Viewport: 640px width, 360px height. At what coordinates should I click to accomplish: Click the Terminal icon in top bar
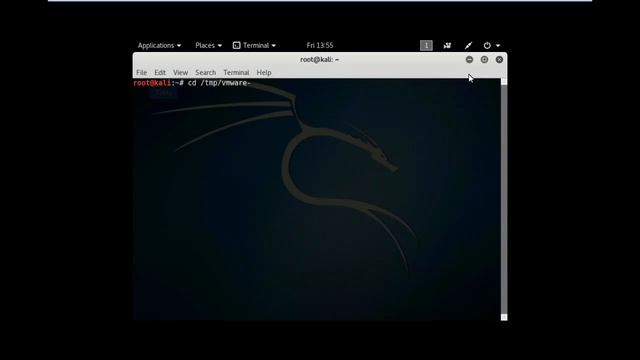pos(236,45)
